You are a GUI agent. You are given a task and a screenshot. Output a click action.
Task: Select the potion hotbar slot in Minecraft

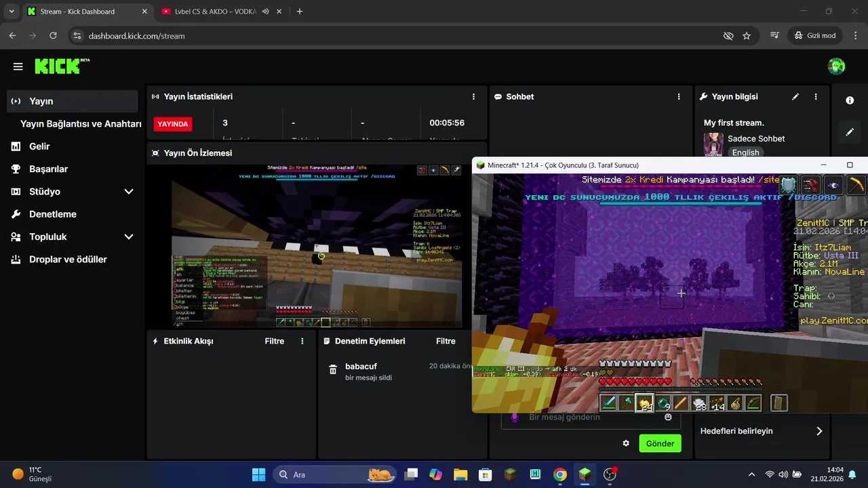(734, 403)
